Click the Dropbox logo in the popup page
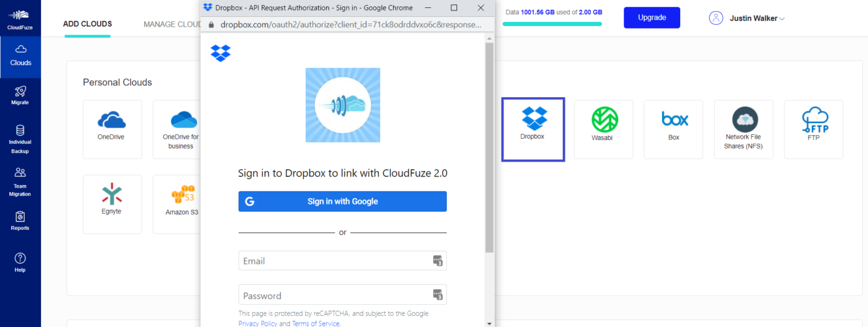This screenshot has width=868, height=327. click(221, 53)
